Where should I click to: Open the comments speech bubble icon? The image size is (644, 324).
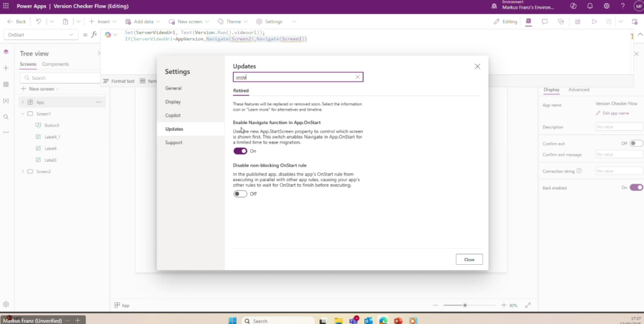click(x=545, y=21)
